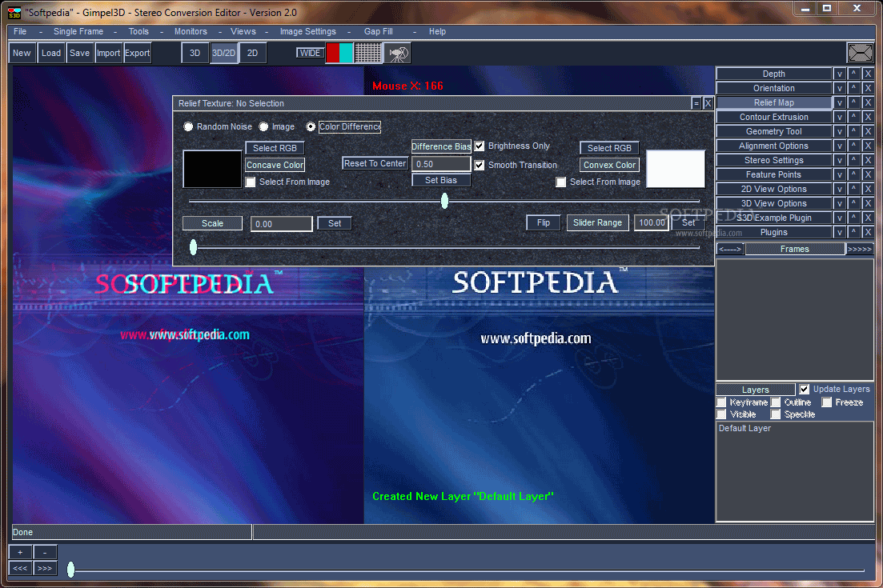Expand the Orientation panel with v arrow
Viewport: 883px width, 588px height.
pos(840,88)
